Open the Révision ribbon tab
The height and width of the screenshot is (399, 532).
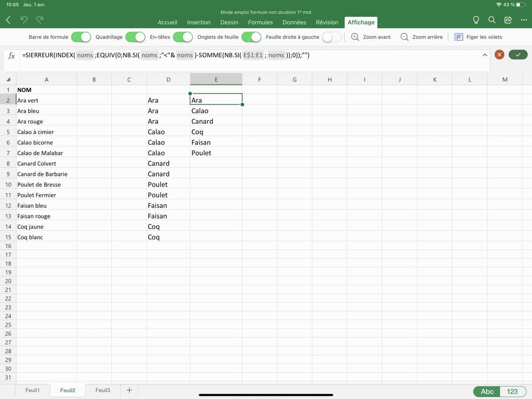(327, 22)
